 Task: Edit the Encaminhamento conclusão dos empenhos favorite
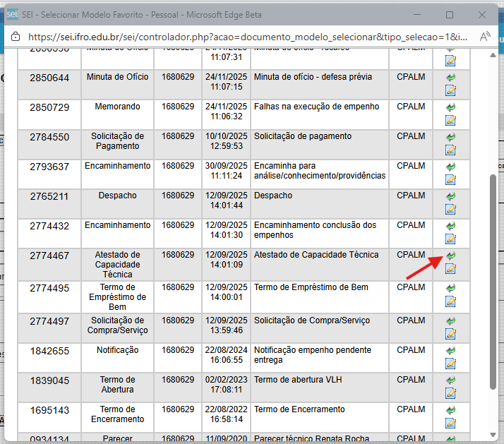pos(450,239)
